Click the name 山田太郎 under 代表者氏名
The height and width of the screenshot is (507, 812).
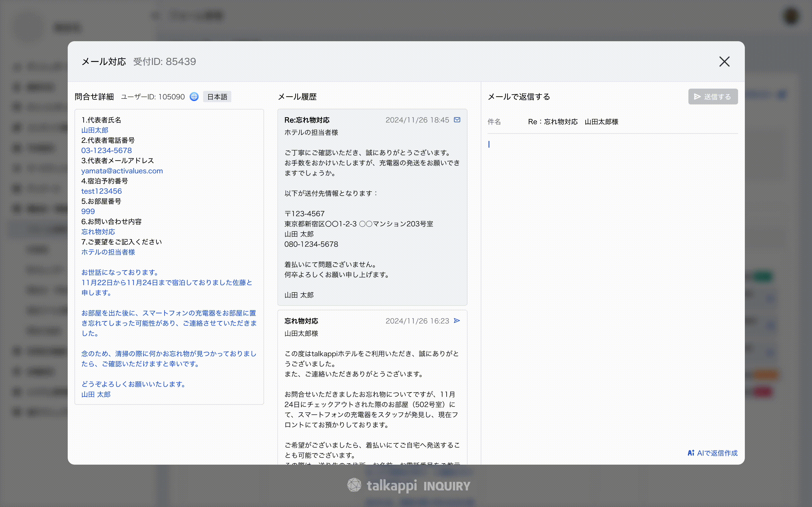click(95, 130)
